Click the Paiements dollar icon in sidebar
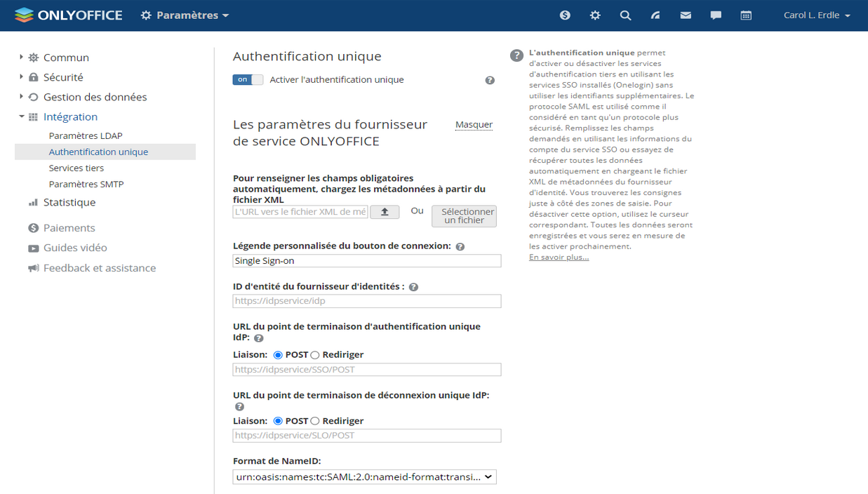Image resolution: width=868 pixels, height=494 pixels. click(x=33, y=228)
